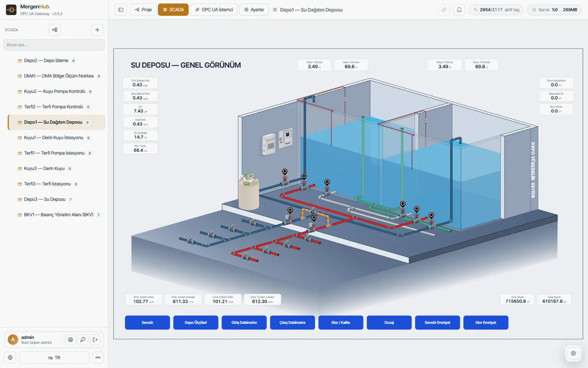
Task: Click the Giriş Sayaç 715650.8 card
Action: point(517,299)
